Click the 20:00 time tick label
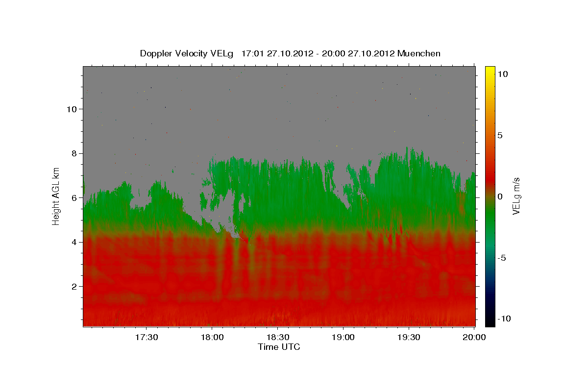 [474, 338]
